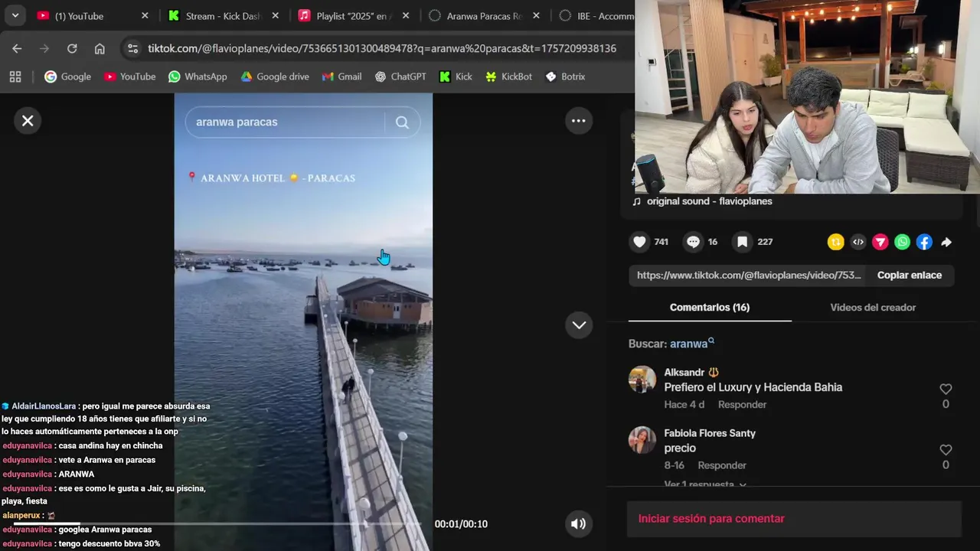This screenshot has height=551, width=980.
Task: Open comments via speech bubble icon
Action: (x=693, y=242)
